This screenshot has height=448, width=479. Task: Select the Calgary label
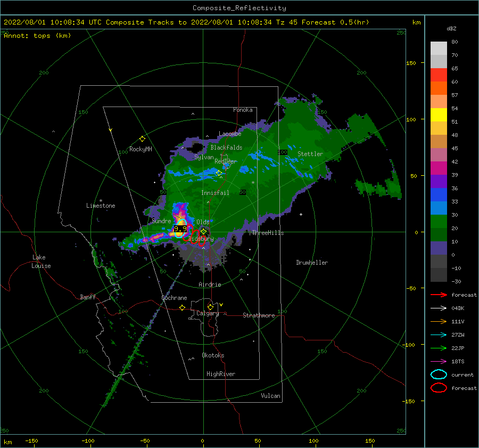[x=208, y=313]
